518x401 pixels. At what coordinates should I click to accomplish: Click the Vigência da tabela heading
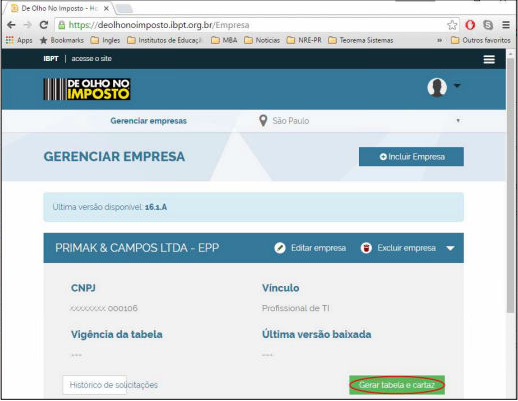point(117,334)
